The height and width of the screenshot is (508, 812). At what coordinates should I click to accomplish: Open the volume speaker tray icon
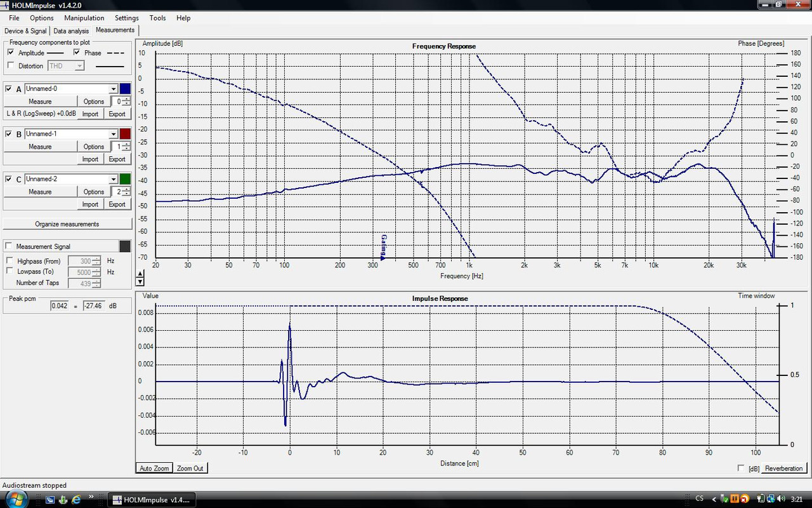tap(780, 499)
